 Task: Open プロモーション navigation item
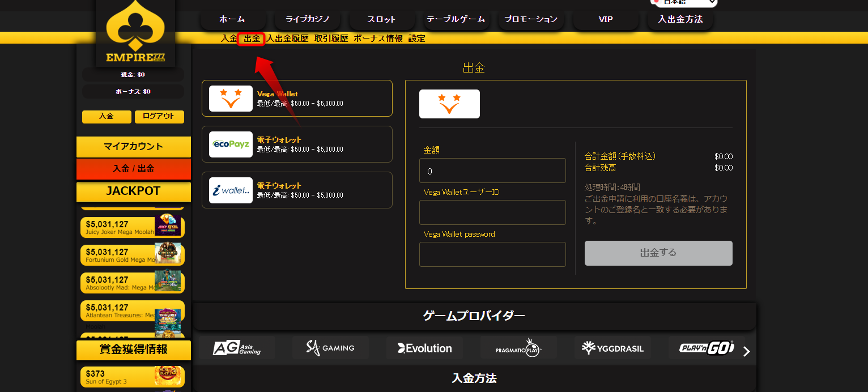(531, 19)
